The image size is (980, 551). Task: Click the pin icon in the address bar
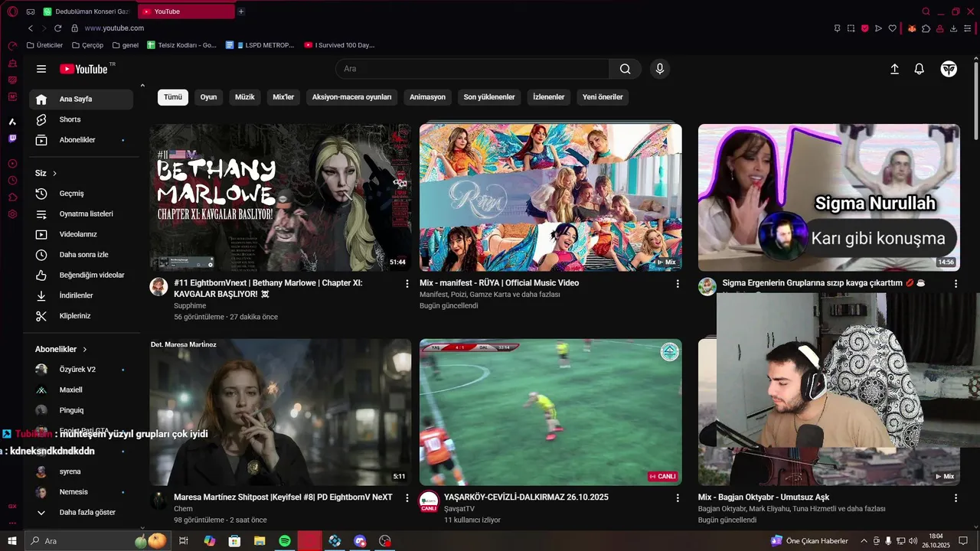(837, 28)
